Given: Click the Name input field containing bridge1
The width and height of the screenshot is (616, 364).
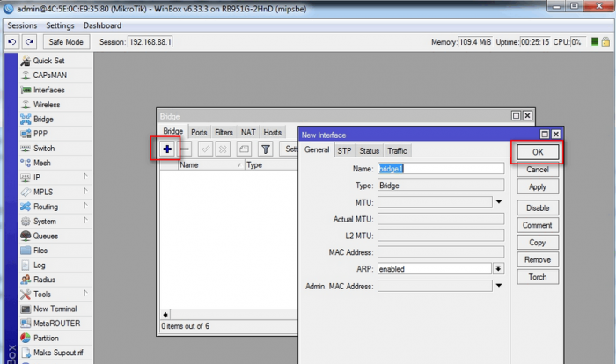Looking at the screenshot, I should 440,169.
